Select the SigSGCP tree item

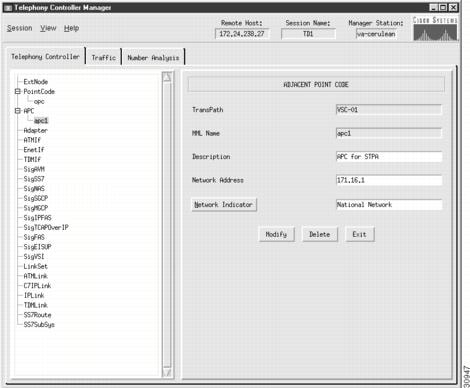(x=36, y=198)
